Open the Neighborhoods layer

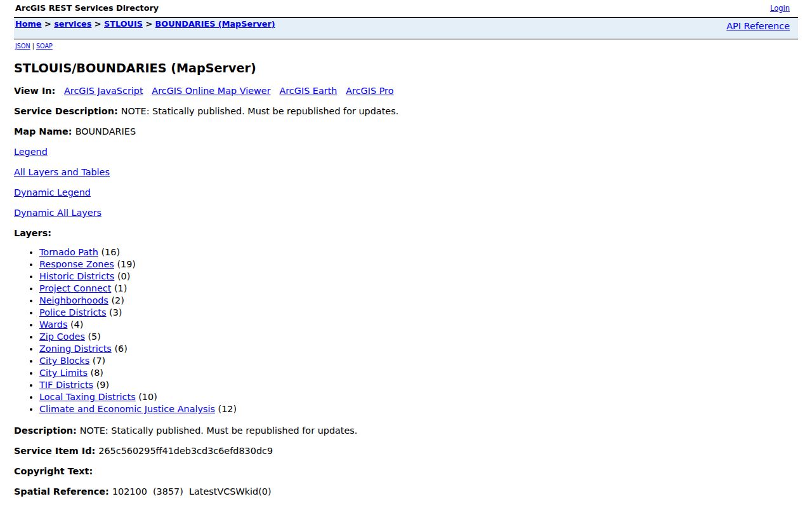pyautogui.click(x=74, y=300)
